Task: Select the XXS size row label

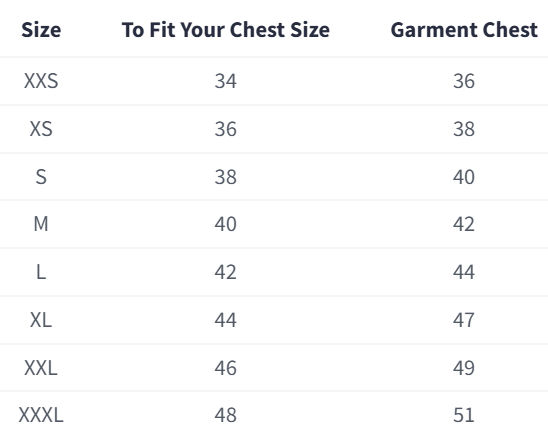Action: coord(41,81)
